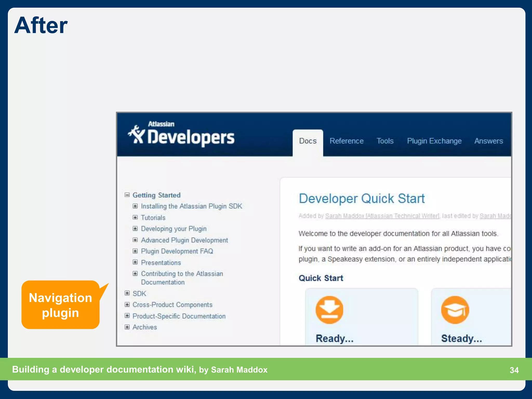Expand the Presentations node
532x399 pixels.
pyautogui.click(x=135, y=262)
